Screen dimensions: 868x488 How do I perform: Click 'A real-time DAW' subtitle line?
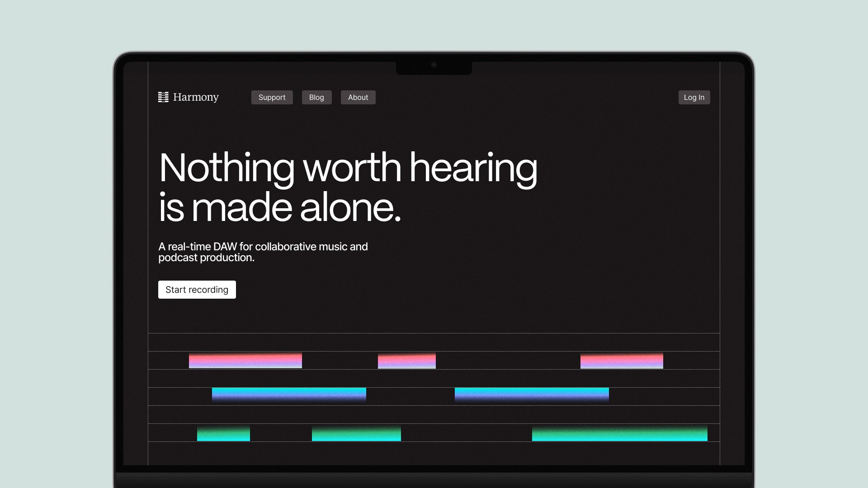tap(263, 247)
